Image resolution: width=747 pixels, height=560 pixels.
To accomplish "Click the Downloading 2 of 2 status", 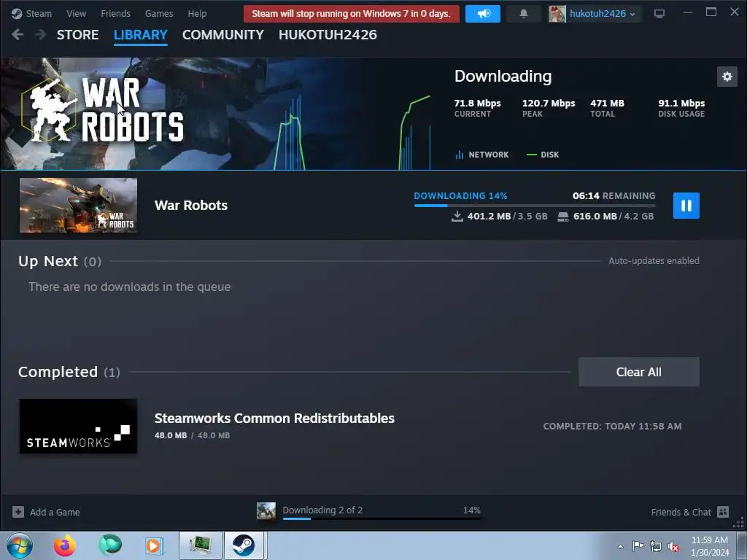I will tap(322, 510).
